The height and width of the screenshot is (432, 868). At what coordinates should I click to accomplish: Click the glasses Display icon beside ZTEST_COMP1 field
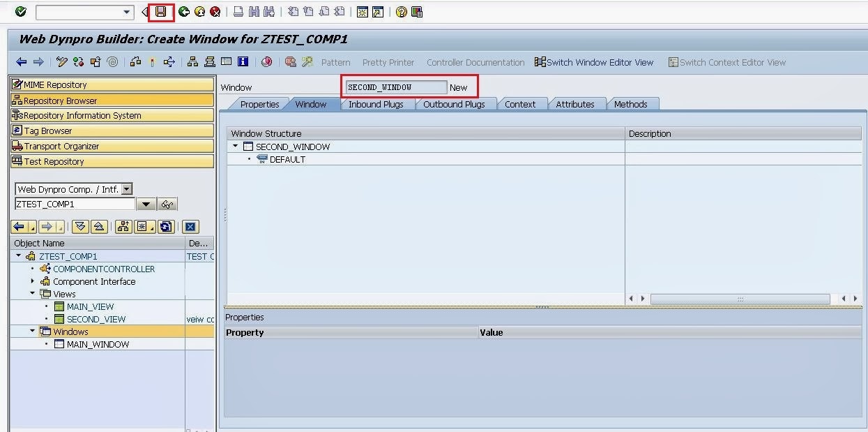click(x=167, y=204)
